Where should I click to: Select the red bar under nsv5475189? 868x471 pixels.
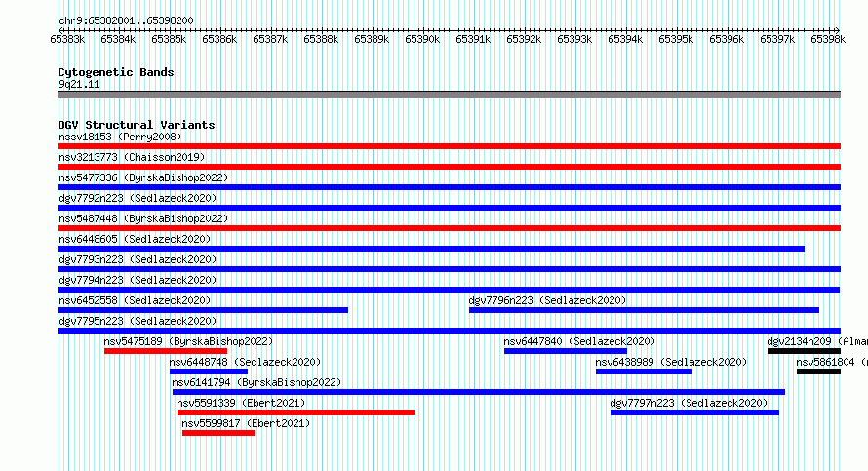[166, 351]
